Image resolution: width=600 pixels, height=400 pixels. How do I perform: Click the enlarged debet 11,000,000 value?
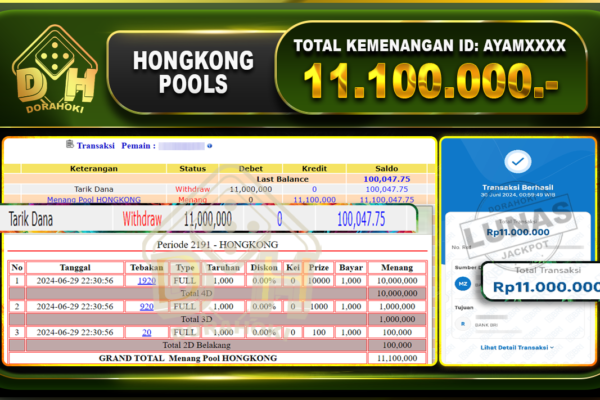tap(208, 219)
